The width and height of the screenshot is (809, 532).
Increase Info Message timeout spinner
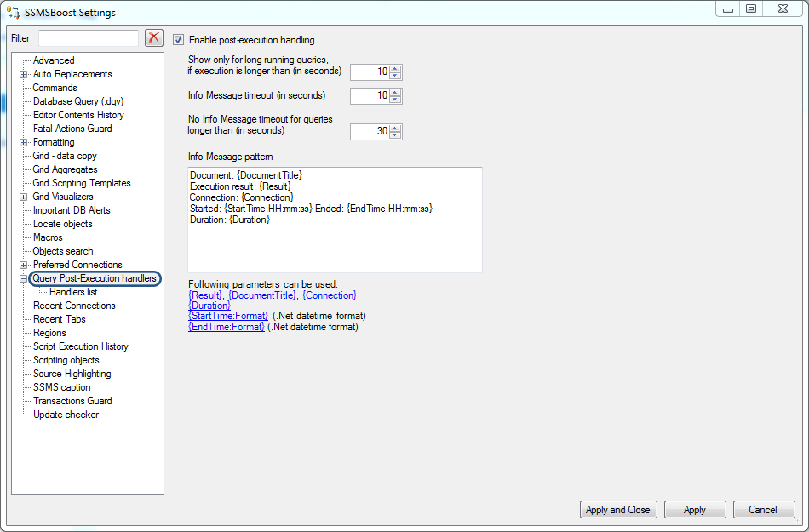click(395, 92)
